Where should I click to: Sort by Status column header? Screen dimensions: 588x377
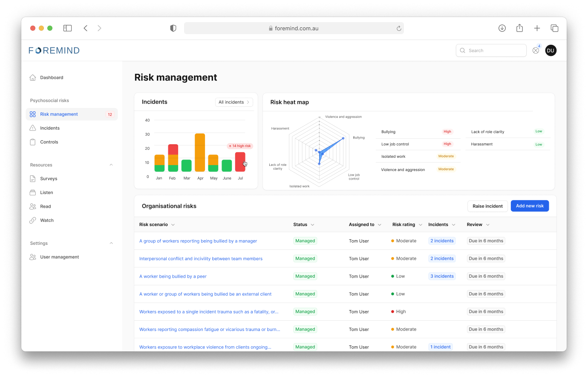coord(303,225)
